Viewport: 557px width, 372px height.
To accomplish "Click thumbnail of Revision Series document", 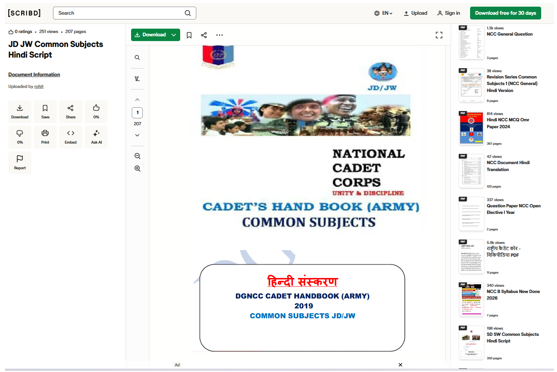I will (x=471, y=85).
